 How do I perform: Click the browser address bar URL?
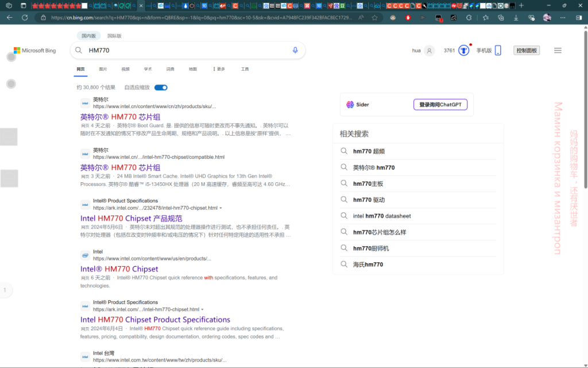202,18
